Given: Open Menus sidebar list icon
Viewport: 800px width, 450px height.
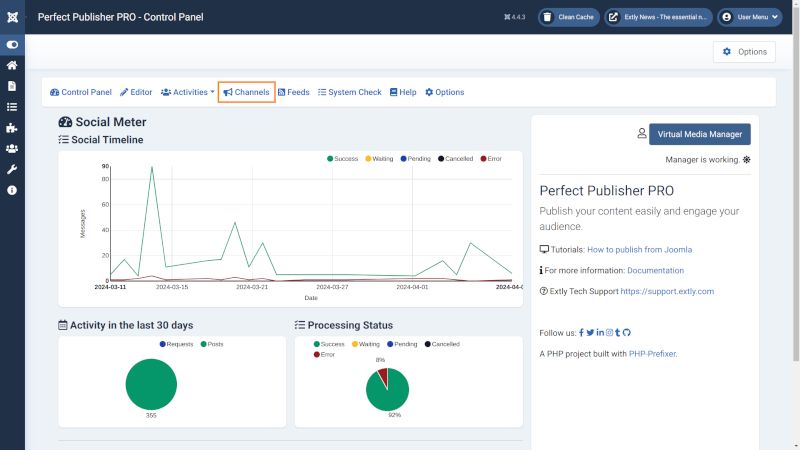Looking at the screenshot, I should (x=12, y=107).
